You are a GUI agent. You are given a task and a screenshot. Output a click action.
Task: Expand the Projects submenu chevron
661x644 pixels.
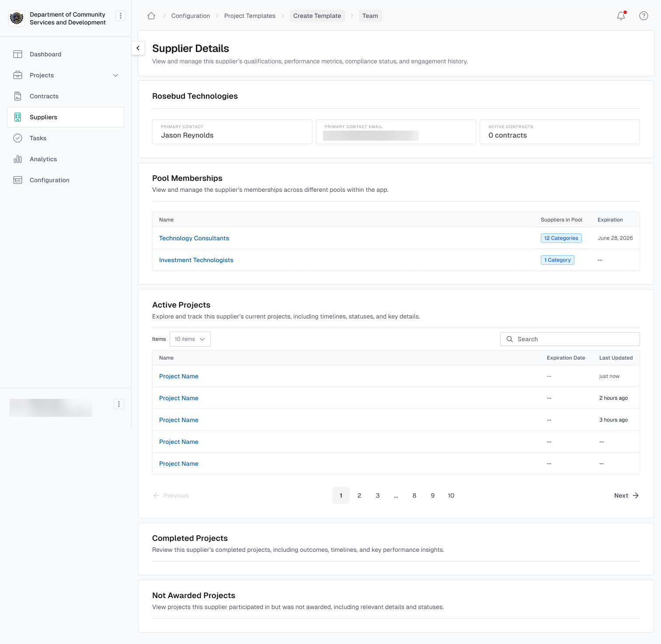point(116,75)
